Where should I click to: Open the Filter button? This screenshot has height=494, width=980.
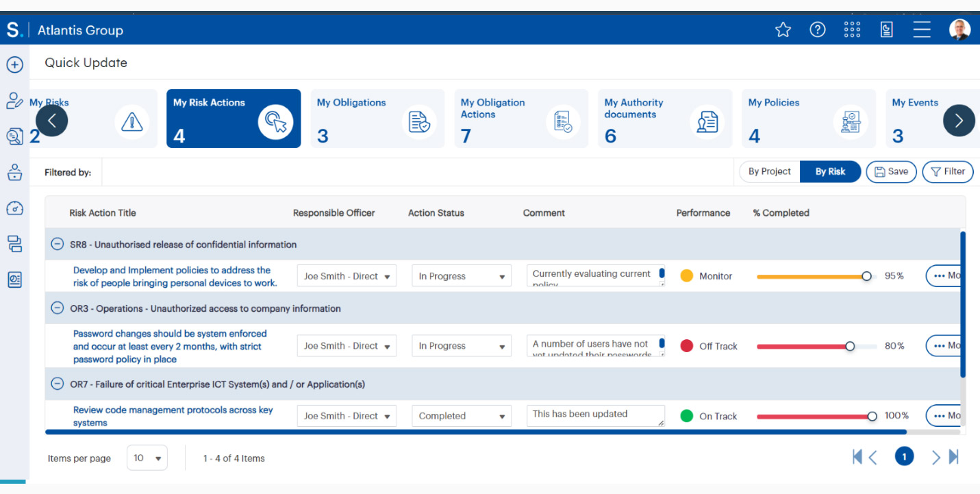pyautogui.click(x=948, y=171)
